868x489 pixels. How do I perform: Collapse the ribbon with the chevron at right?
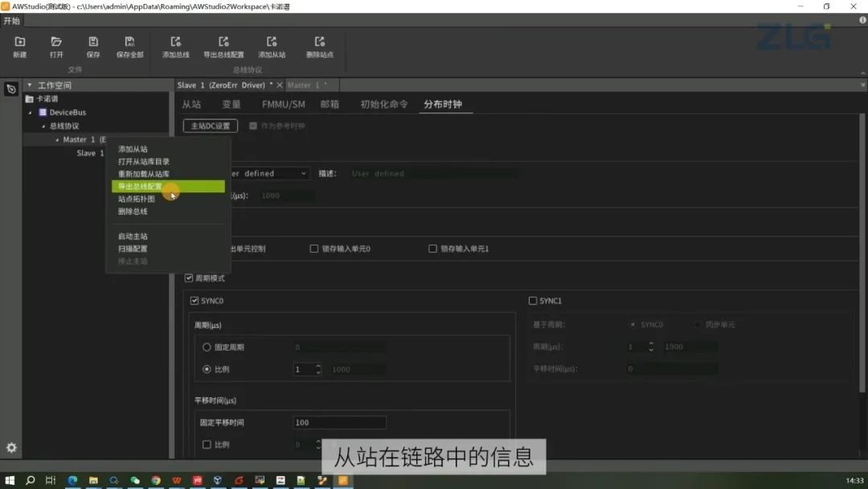[862, 73]
